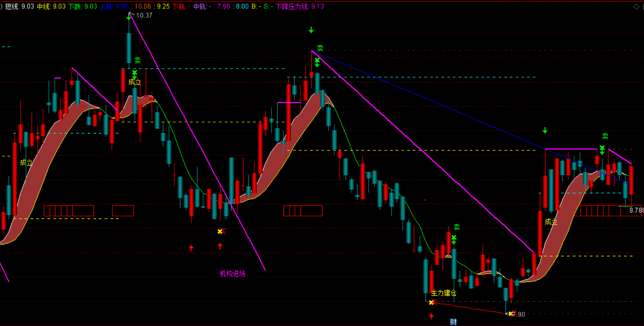Click the red up arrow below the 主力建仓 buy marker
This screenshot has width=644, height=326.
pyautogui.click(x=431, y=316)
